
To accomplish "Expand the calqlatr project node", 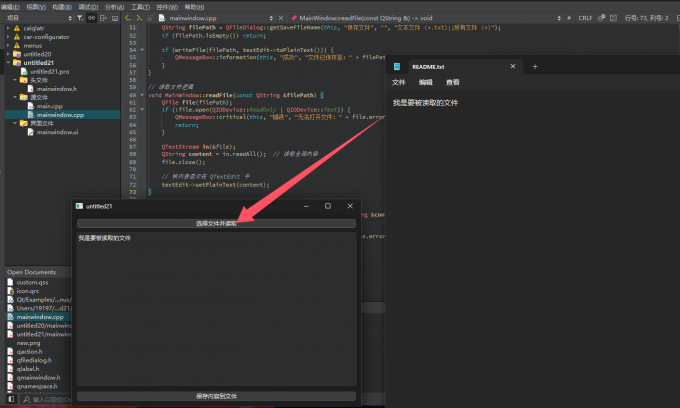I will [8, 28].
